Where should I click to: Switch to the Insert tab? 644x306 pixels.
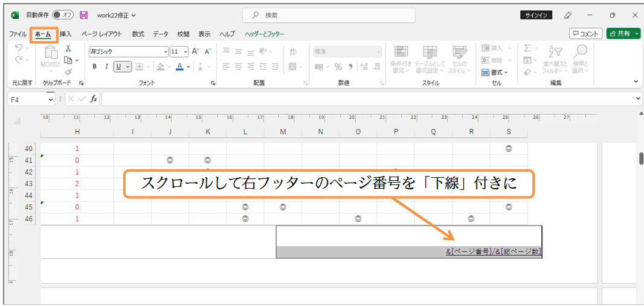[66, 34]
